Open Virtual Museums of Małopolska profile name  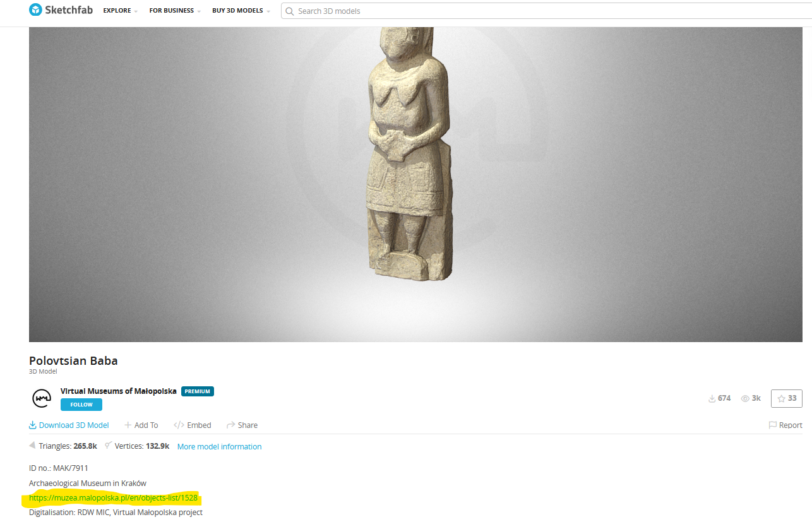[118, 391]
